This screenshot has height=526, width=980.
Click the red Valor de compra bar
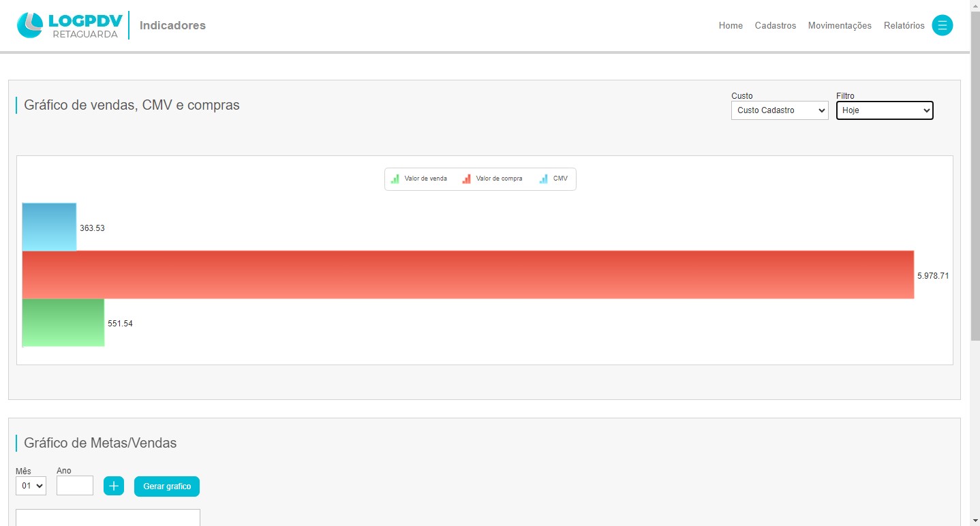pos(468,275)
